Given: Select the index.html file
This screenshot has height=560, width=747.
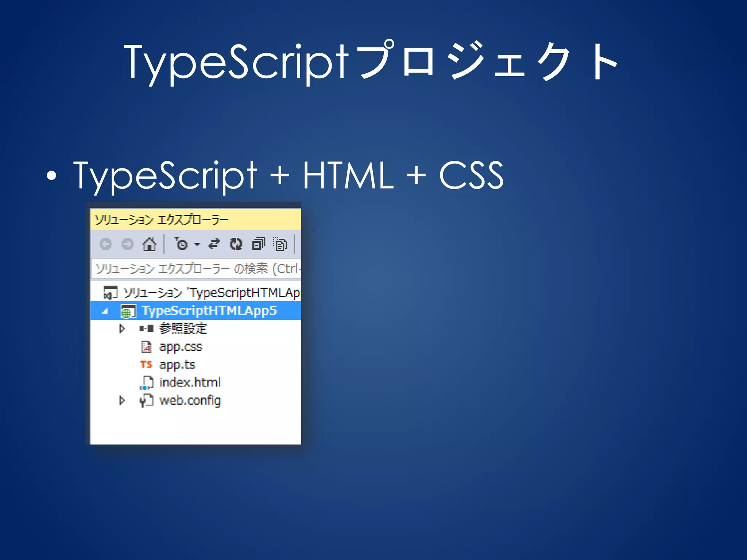Looking at the screenshot, I should tap(190, 382).
